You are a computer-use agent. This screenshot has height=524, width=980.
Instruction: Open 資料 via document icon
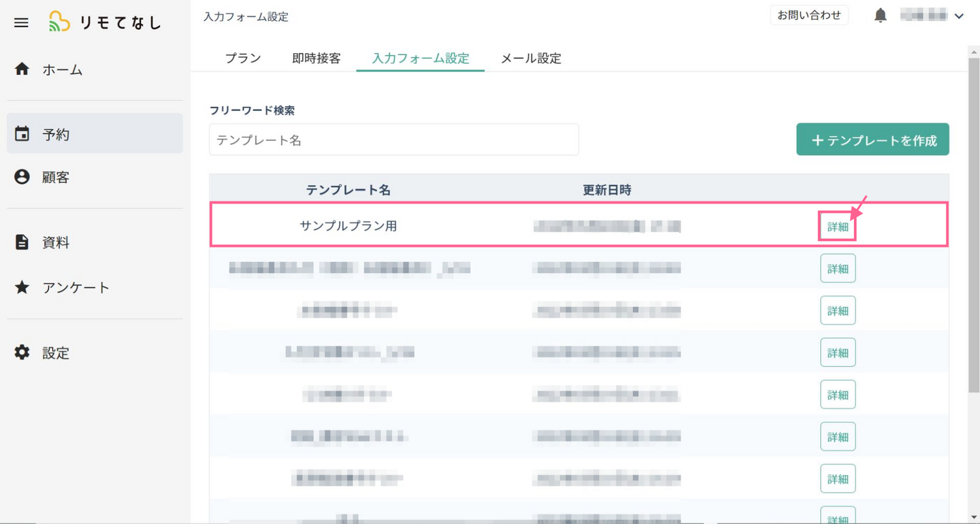[22, 242]
